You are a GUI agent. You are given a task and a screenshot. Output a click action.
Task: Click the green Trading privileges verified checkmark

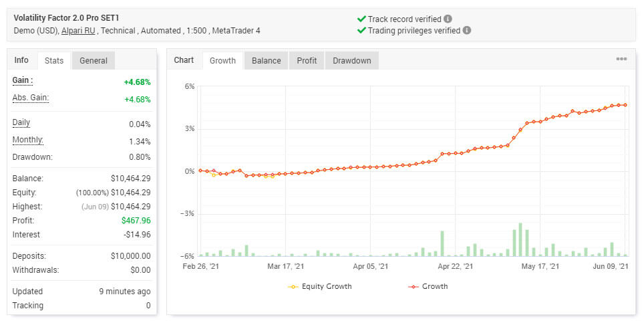pos(361,30)
